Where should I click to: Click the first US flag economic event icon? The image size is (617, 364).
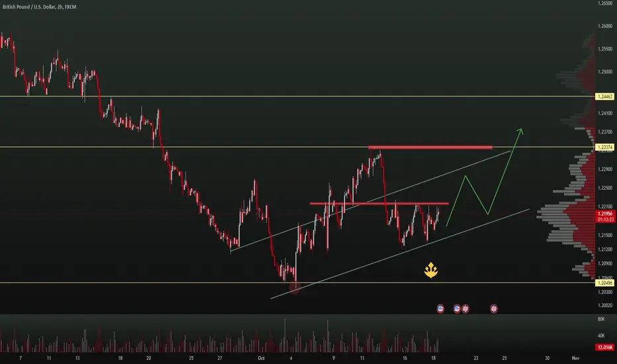pyautogui.click(x=440, y=309)
